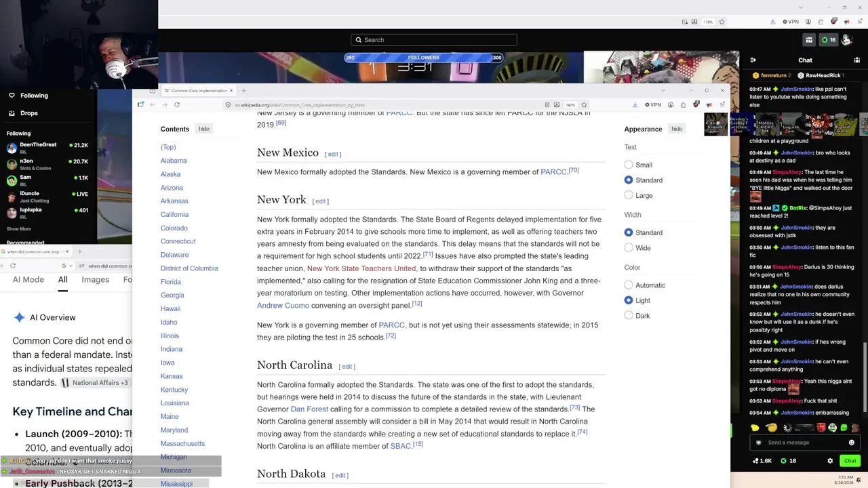Jump to District of Columbia in Contents
This screenshot has width=868, height=488.
point(189,268)
